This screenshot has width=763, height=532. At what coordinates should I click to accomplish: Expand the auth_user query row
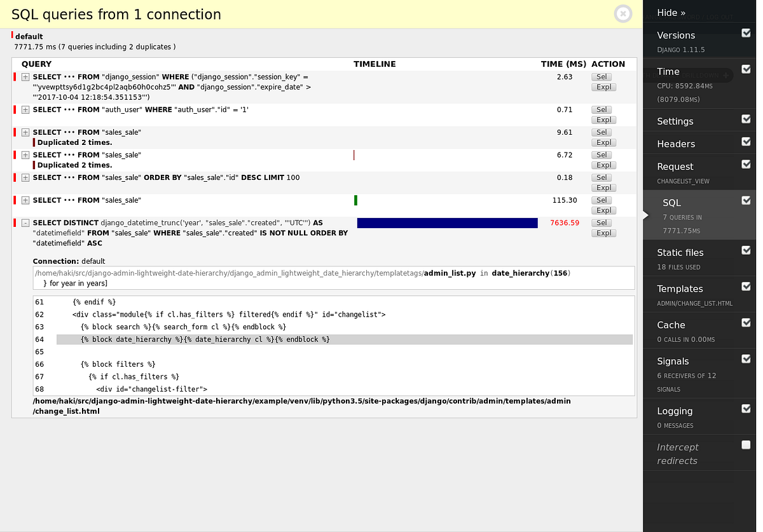tap(25, 109)
